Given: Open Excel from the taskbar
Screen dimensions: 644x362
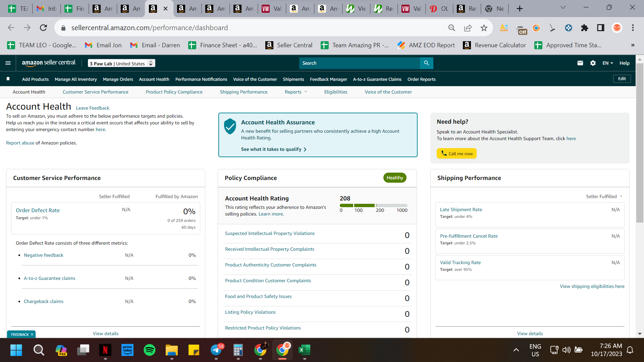Looking at the screenshot, I should click(x=305, y=350).
